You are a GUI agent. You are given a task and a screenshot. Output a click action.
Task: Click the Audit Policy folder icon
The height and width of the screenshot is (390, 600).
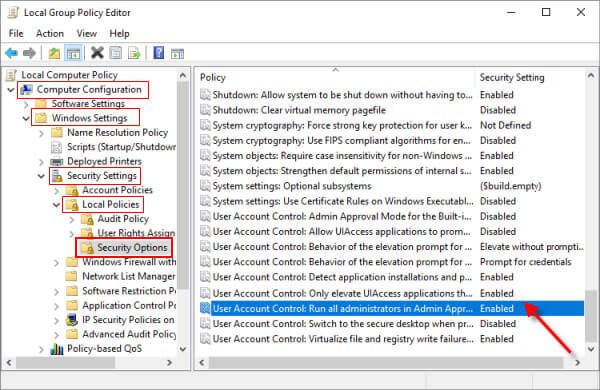[x=87, y=219]
